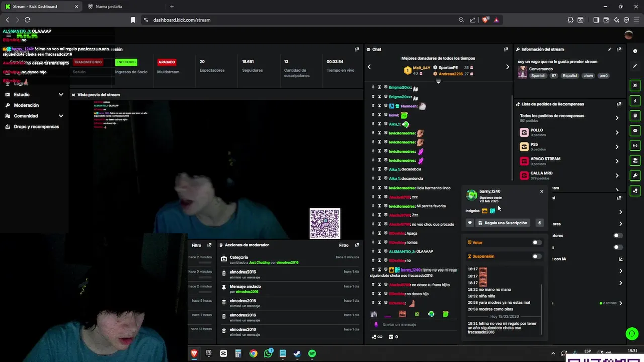Close the barny_1240 user card
Viewport: 644px width, 362px height.
tap(542, 191)
